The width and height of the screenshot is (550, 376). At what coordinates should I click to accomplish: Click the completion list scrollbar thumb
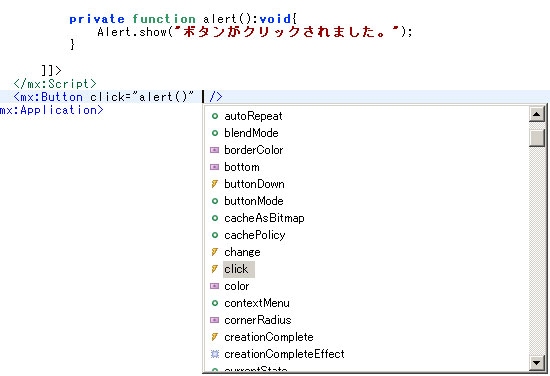coord(537,138)
